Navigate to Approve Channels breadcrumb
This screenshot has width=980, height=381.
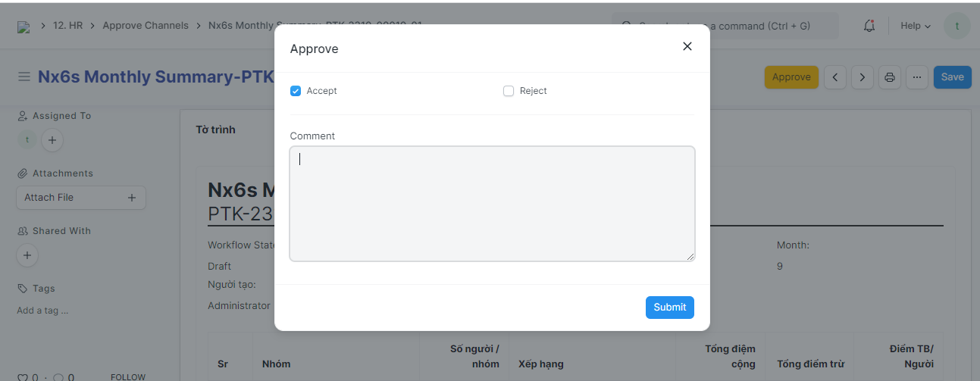pos(146,26)
